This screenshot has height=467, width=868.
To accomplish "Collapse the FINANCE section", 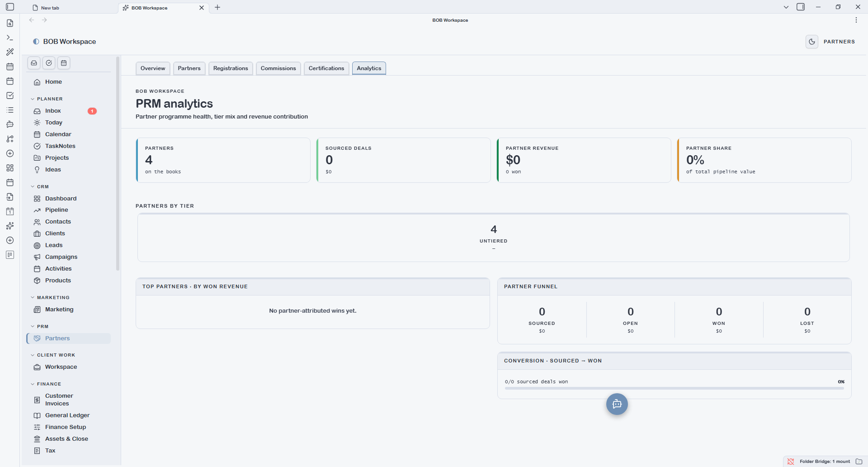I will point(46,384).
